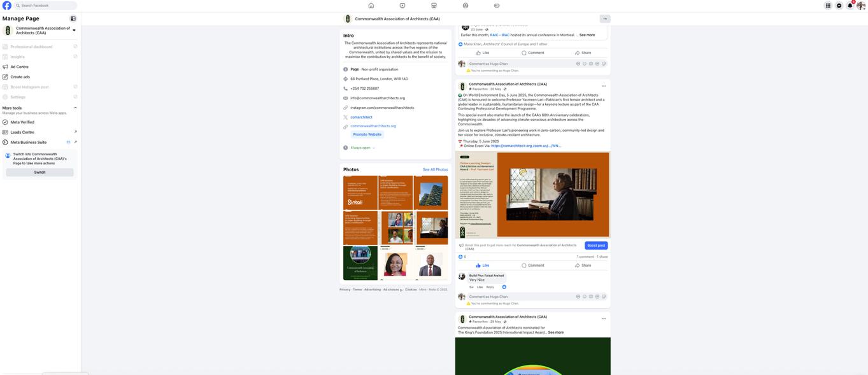The image size is (868, 375).
Task: Open the Groups icon in top bar
Action: click(x=466, y=6)
